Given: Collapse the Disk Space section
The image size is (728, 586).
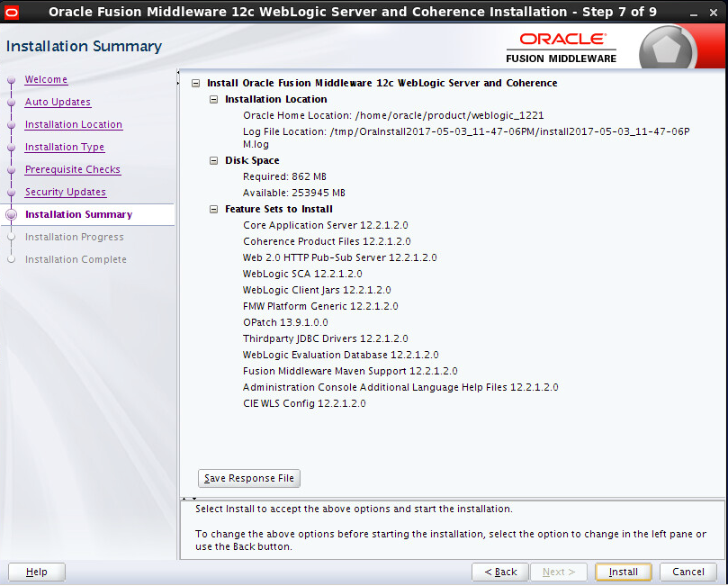Looking at the screenshot, I should [x=214, y=161].
